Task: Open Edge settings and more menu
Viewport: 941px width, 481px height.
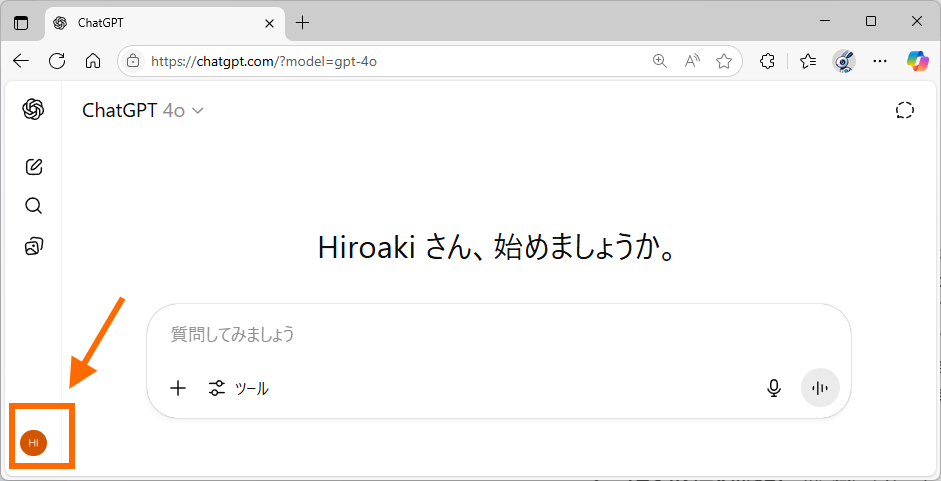Action: coord(880,61)
